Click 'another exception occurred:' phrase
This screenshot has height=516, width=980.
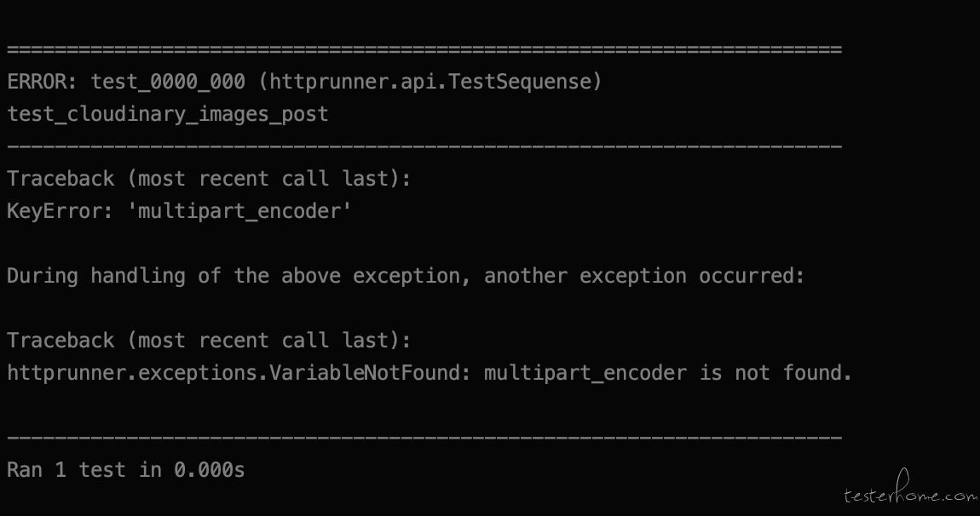coord(644,276)
